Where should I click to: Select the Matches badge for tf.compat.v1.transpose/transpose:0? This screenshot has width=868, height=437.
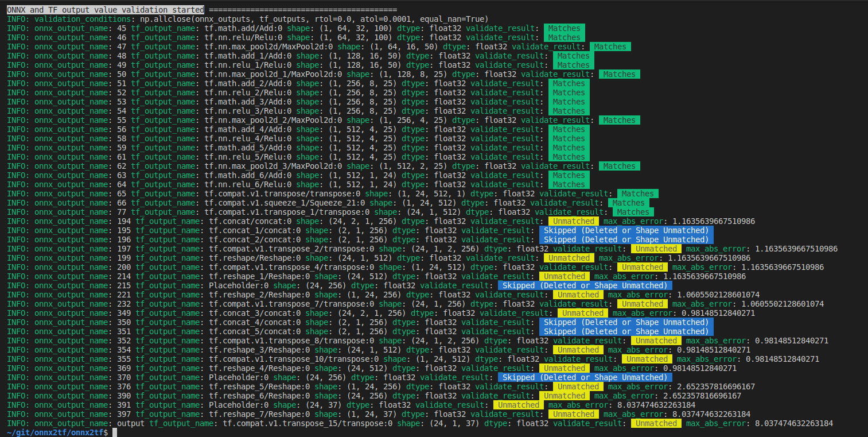637,194
